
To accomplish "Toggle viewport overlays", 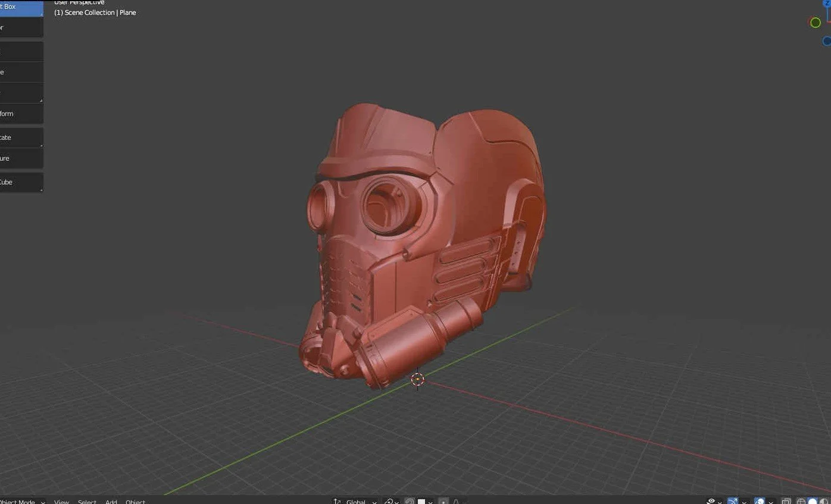I will pos(759,501).
